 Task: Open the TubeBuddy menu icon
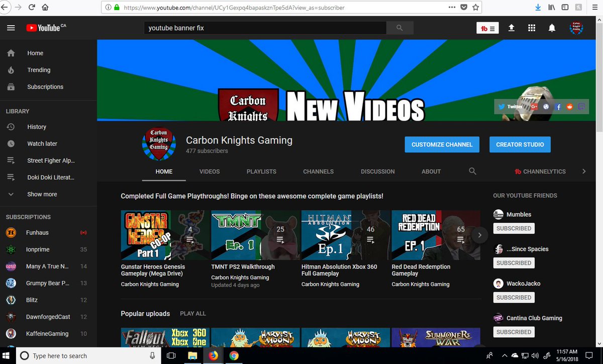pyautogui.click(x=488, y=28)
